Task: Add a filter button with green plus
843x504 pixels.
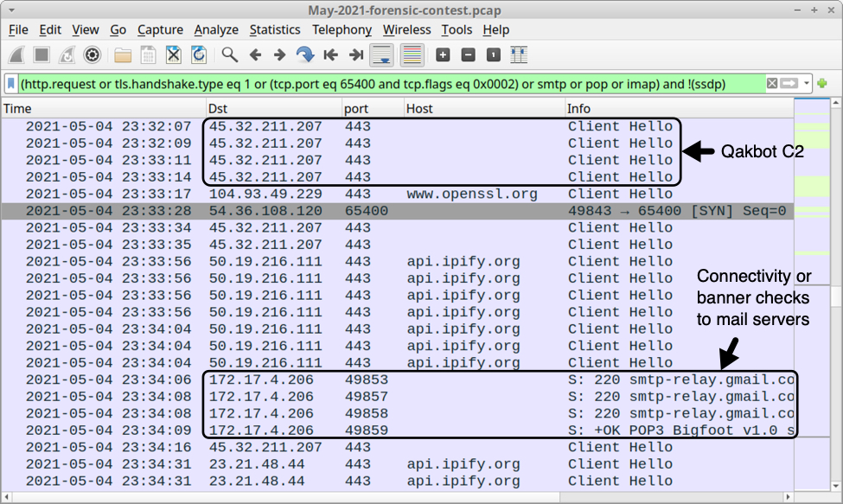Action: [821, 84]
